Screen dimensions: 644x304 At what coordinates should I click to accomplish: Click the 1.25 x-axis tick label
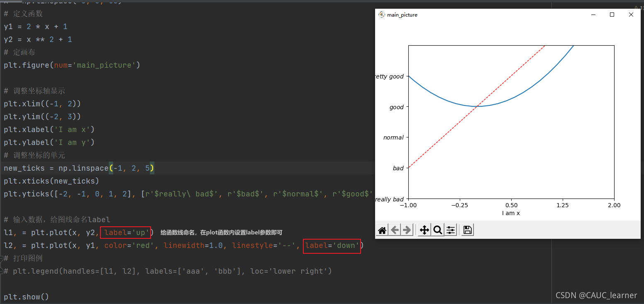pyautogui.click(x=563, y=205)
